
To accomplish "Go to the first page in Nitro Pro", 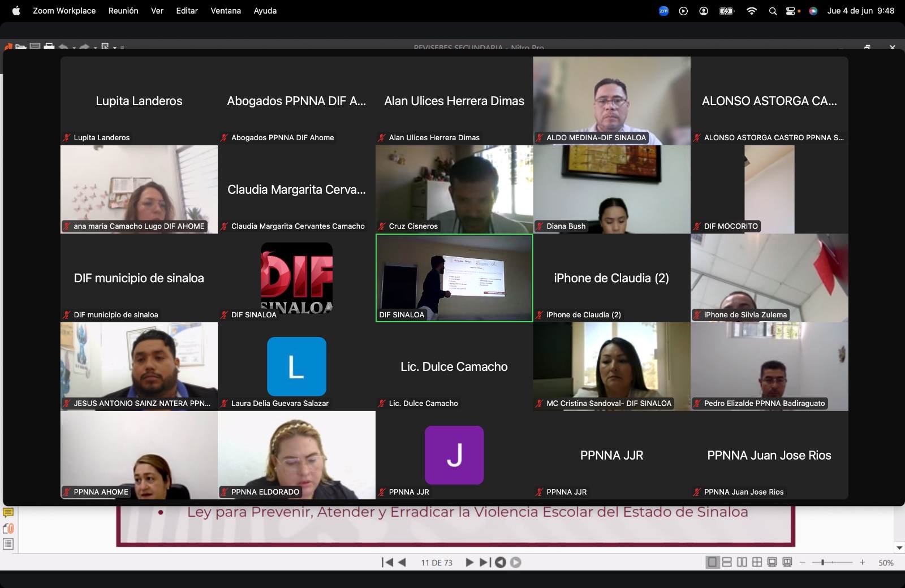I will coord(387,562).
